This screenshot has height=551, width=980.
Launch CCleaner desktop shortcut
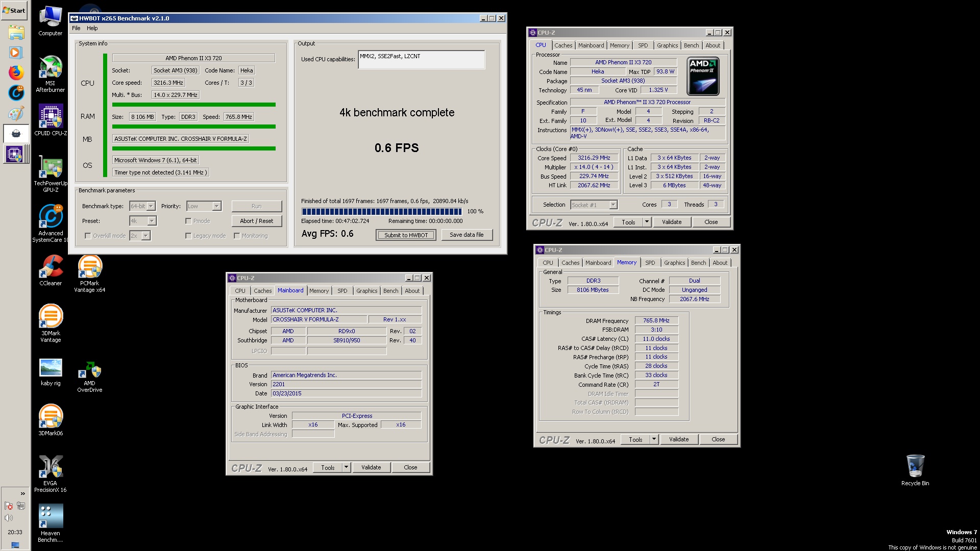tap(51, 270)
